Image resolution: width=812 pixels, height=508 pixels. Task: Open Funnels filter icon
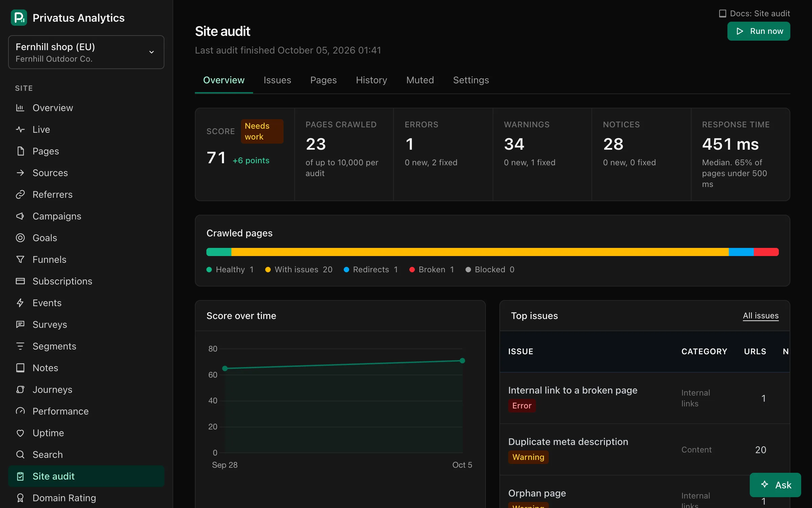[x=20, y=259]
